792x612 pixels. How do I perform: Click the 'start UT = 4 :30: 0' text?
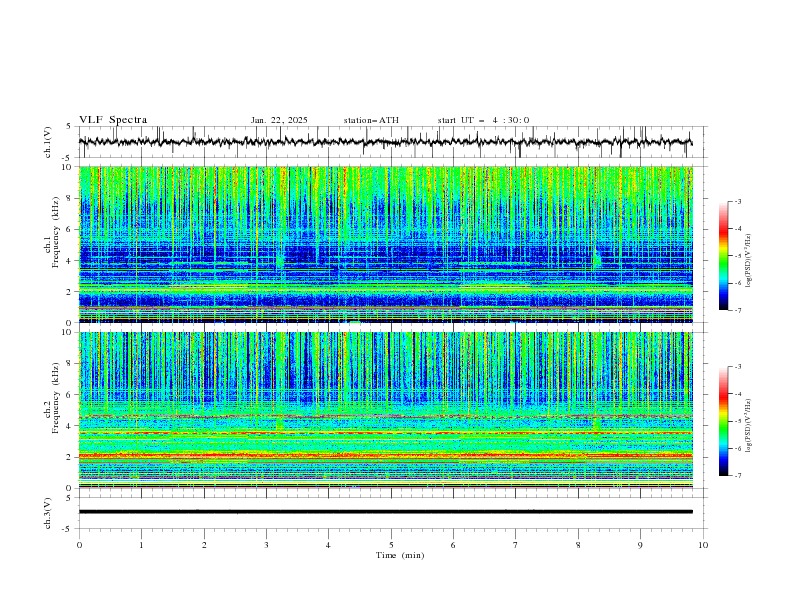(483, 120)
